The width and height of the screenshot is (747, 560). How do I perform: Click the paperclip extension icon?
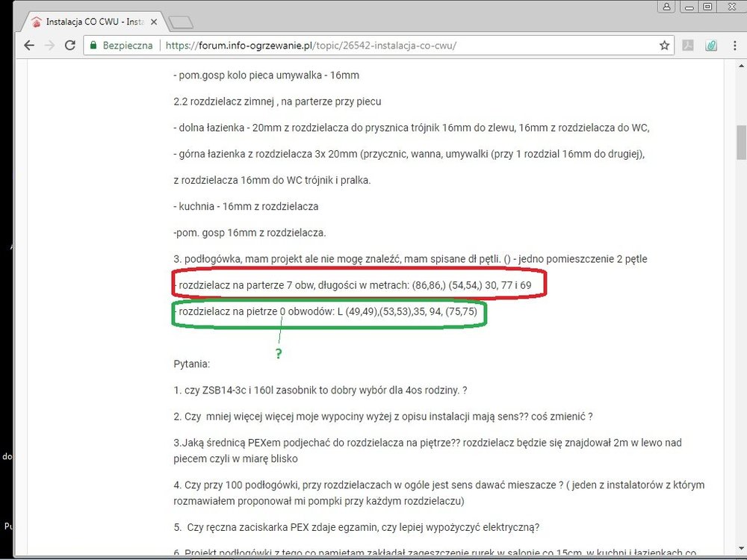pos(712,46)
